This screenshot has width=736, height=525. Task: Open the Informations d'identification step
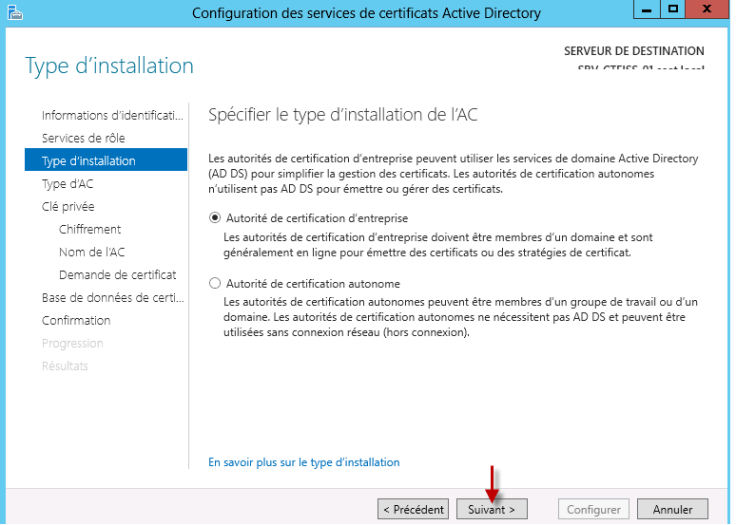point(112,115)
